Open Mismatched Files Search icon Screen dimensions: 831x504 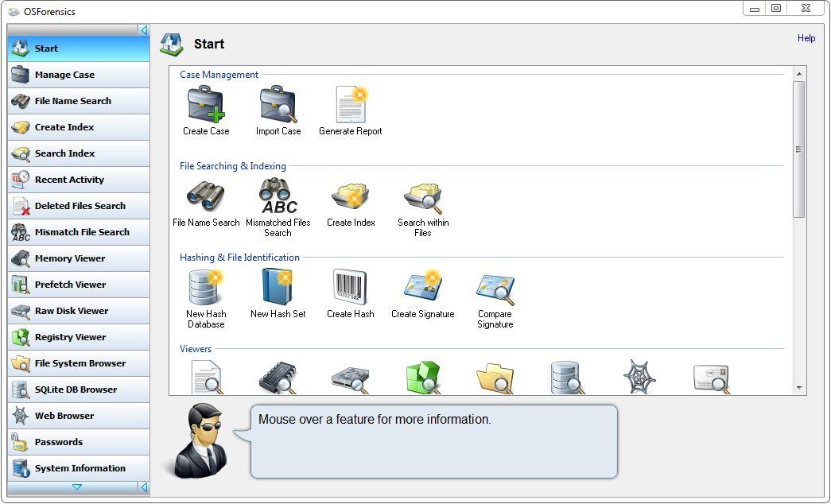point(278,196)
